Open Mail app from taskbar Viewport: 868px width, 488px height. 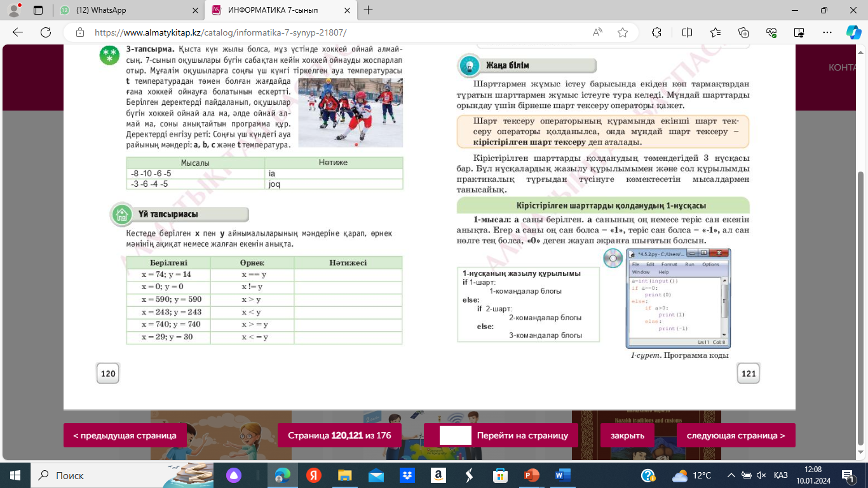click(376, 475)
